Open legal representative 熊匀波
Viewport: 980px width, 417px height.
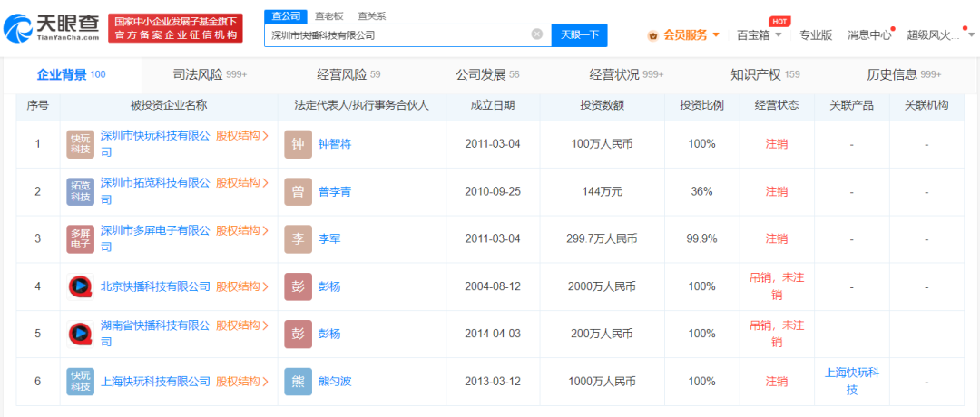point(334,382)
